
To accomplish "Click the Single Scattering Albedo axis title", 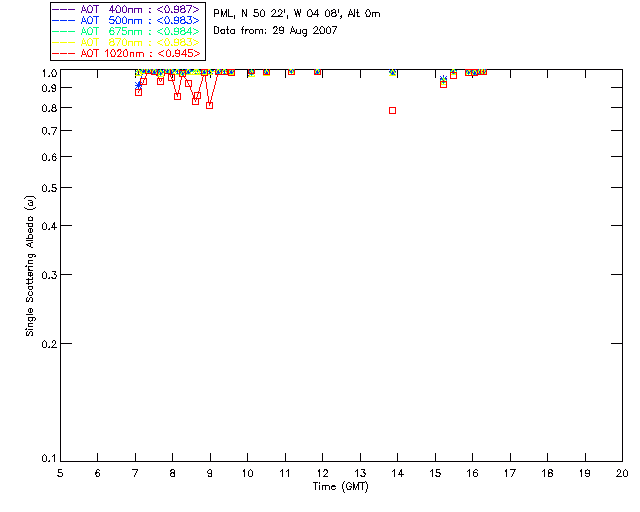I will coord(30,266).
